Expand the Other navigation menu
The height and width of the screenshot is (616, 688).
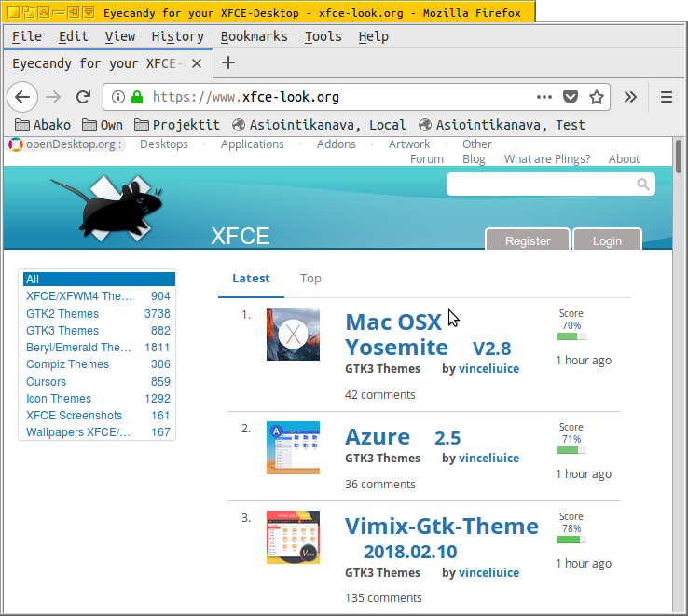tap(477, 144)
